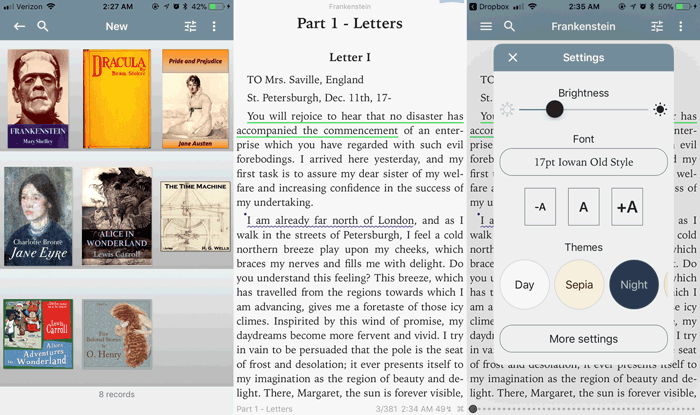Tap the 'Frankenstein' title in reader header
This screenshot has height=415, width=700.
pos(583,26)
